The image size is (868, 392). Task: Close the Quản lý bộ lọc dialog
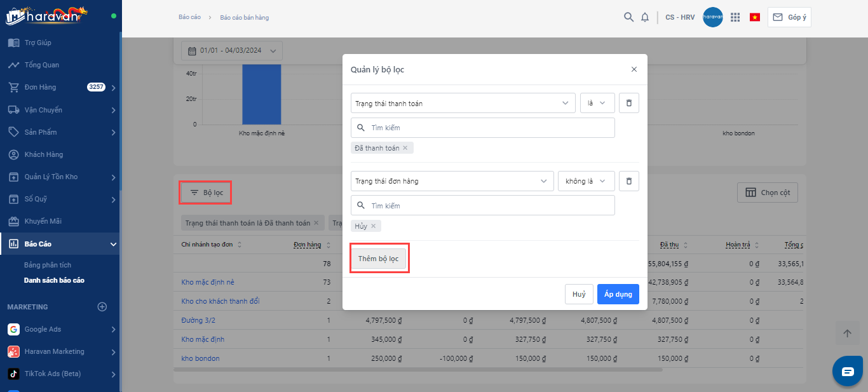(634, 69)
